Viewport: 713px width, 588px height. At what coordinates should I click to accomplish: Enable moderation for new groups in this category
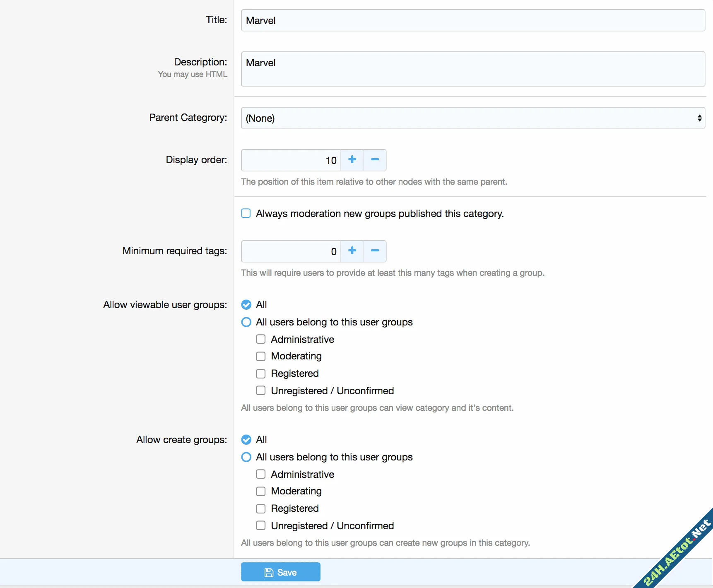[246, 213]
